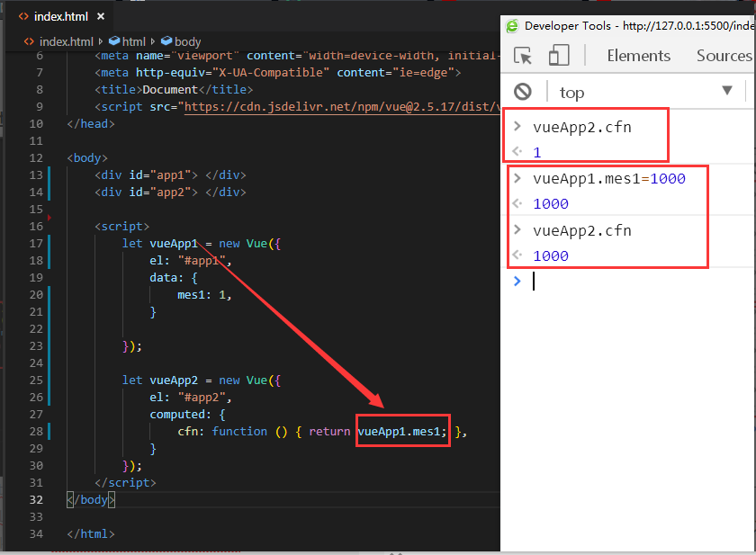Image resolution: width=756 pixels, height=555 pixels.
Task: Click the closing html tag line 34
Action: [91, 533]
